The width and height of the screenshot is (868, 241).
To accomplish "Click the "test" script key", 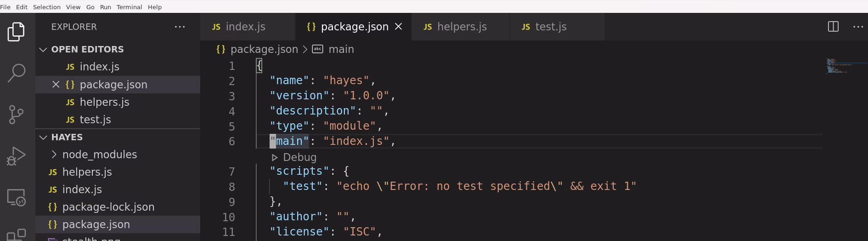I will (x=303, y=186).
